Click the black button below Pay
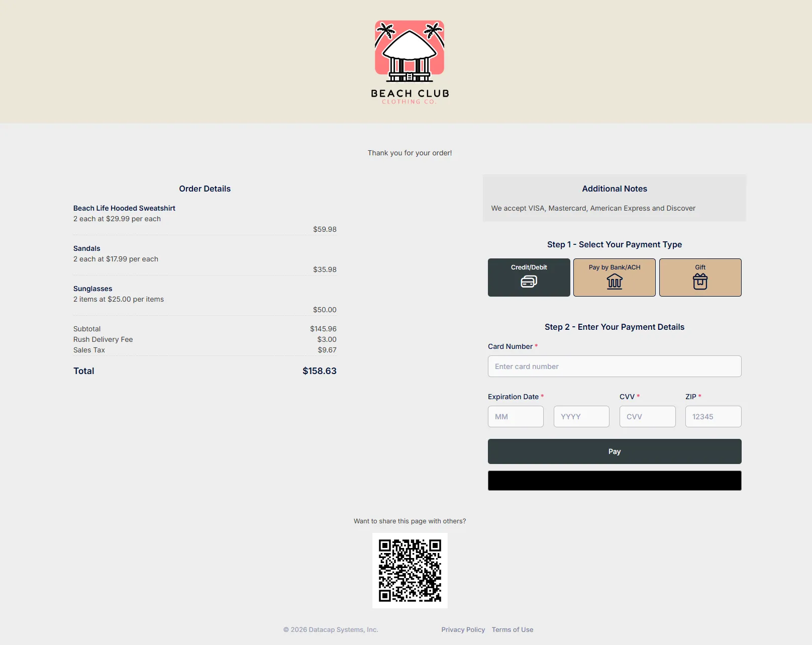812x645 pixels. 615,481
